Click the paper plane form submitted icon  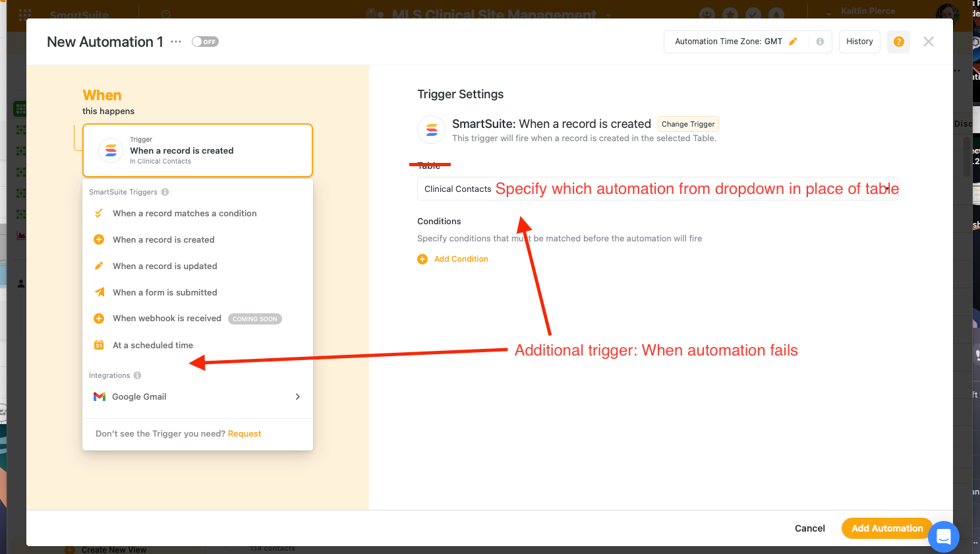point(99,292)
